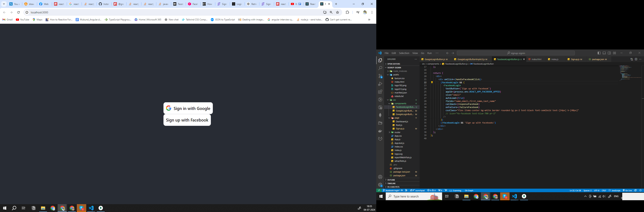
Task: Collapse the SIGNUP-SIGNIN project root
Action: pos(402,68)
